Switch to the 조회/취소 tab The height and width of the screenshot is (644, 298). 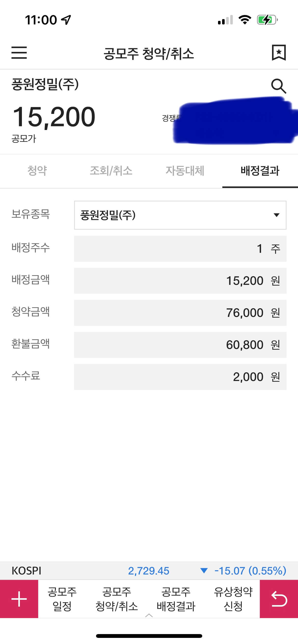point(111,171)
